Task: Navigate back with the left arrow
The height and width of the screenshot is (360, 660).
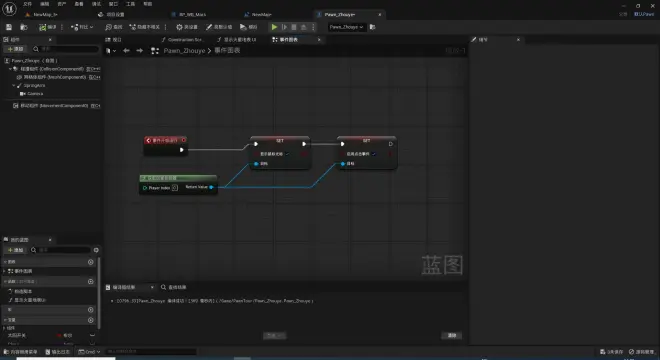Action: click(126, 51)
